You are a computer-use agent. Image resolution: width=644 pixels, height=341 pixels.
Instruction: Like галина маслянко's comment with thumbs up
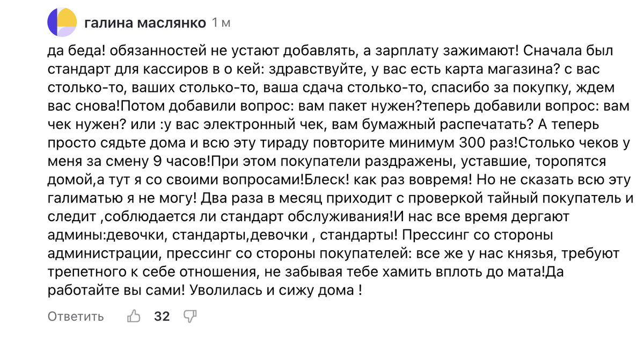pyautogui.click(x=134, y=316)
